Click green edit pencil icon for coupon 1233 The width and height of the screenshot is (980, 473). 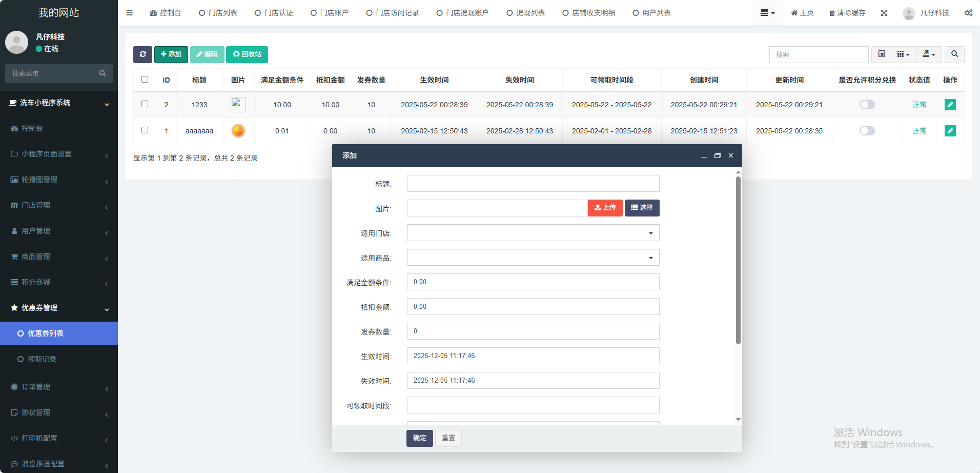point(950,105)
